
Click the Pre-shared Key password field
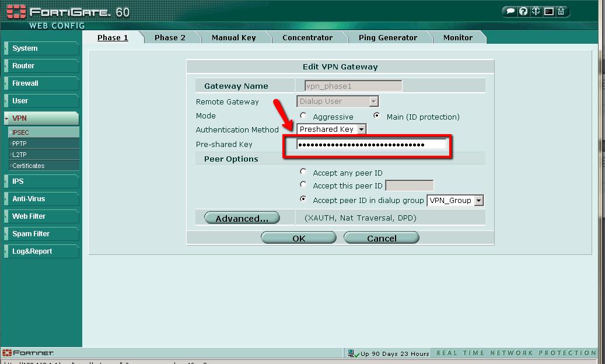click(371, 145)
